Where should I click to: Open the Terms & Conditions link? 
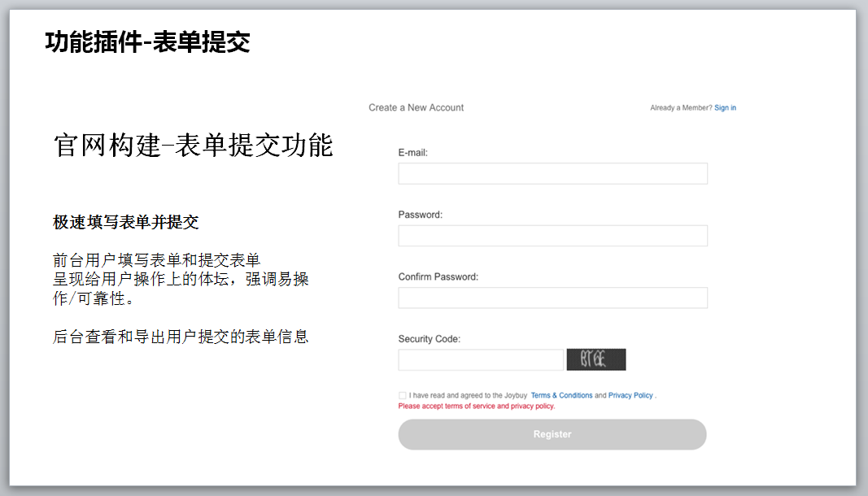[x=561, y=396]
